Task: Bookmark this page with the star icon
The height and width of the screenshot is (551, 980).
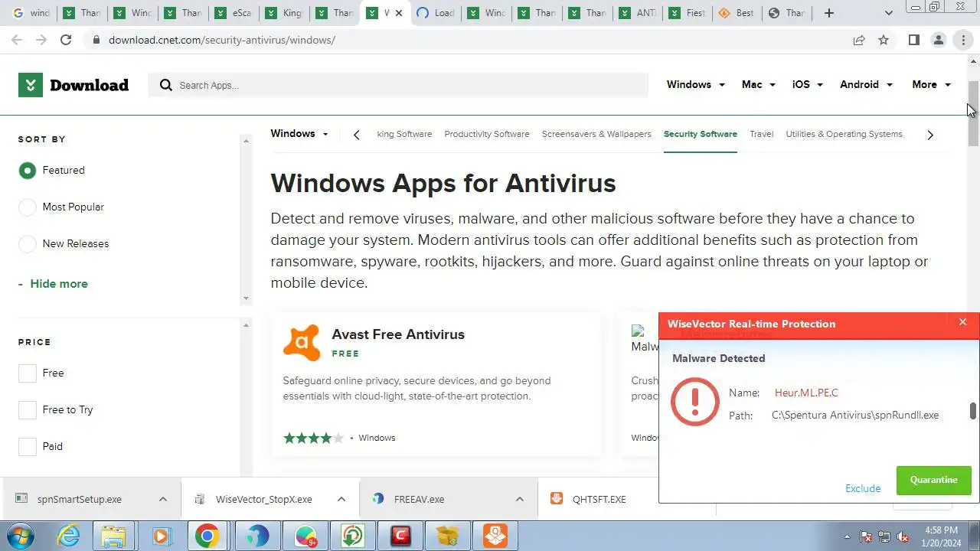Action: tap(884, 40)
